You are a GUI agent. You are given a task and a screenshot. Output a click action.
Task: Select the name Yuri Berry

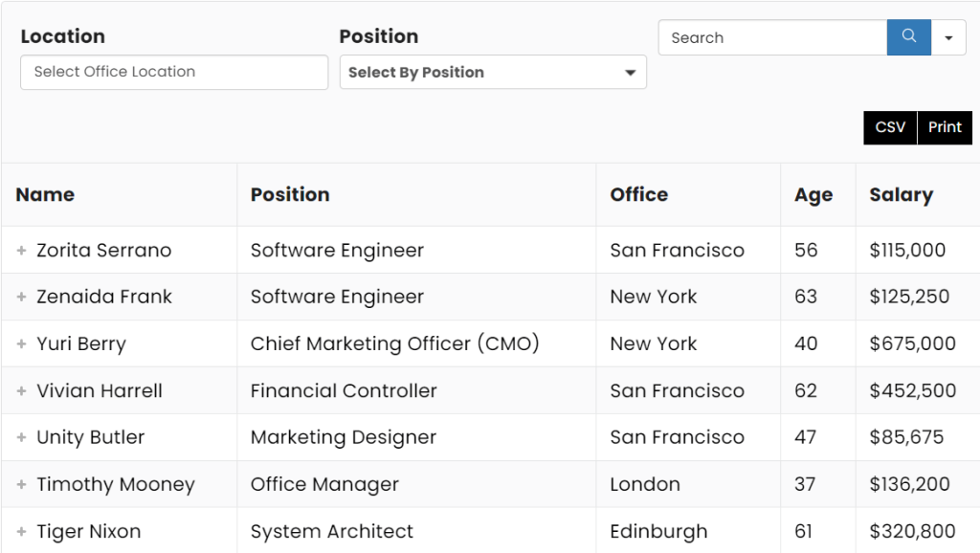point(81,344)
